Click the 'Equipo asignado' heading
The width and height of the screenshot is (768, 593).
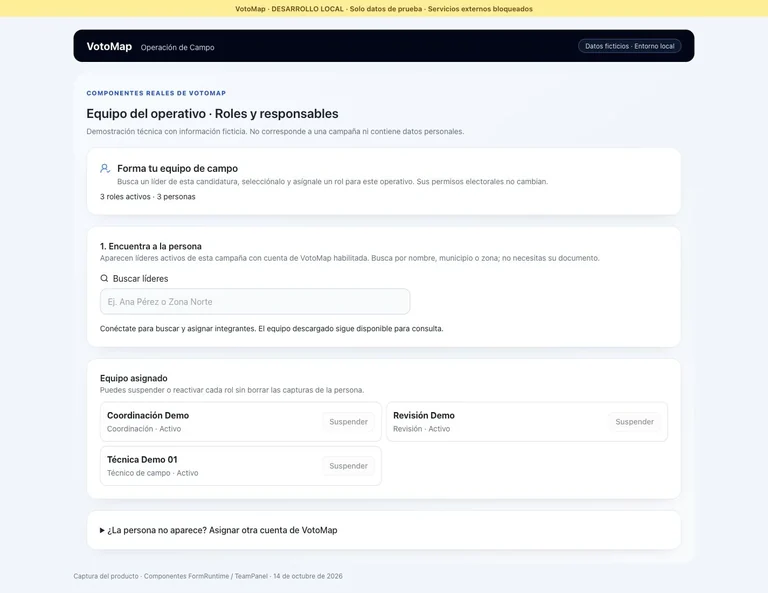coord(134,378)
